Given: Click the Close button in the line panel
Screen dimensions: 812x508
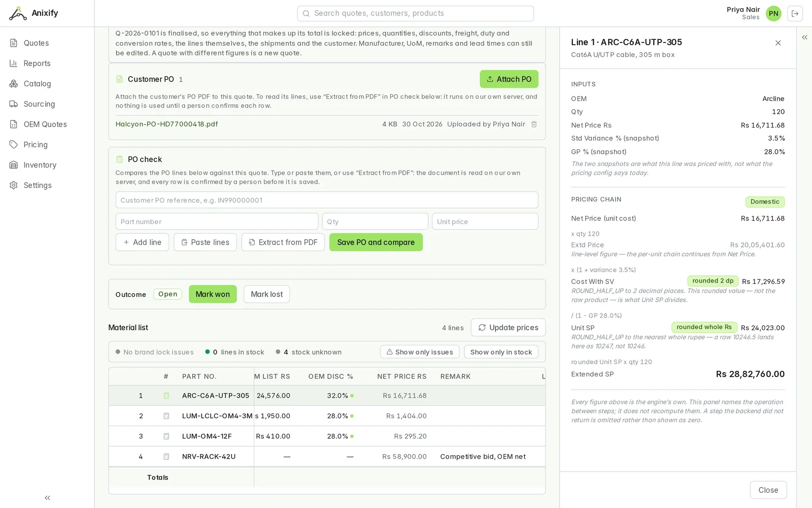Looking at the screenshot, I should (x=768, y=490).
